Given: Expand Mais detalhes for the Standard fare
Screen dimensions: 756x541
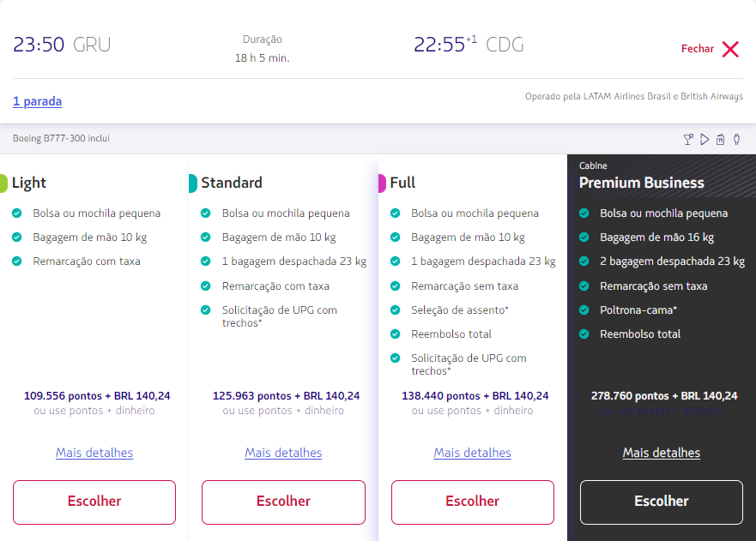Looking at the screenshot, I should (x=283, y=453).
